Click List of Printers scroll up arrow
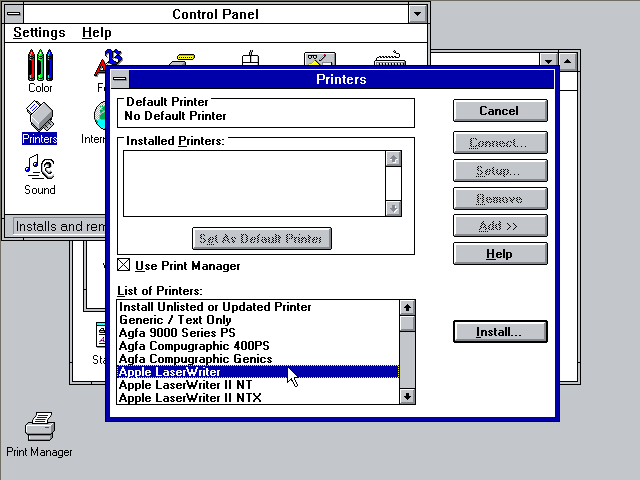The height and width of the screenshot is (480, 640). [x=407, y=307]
